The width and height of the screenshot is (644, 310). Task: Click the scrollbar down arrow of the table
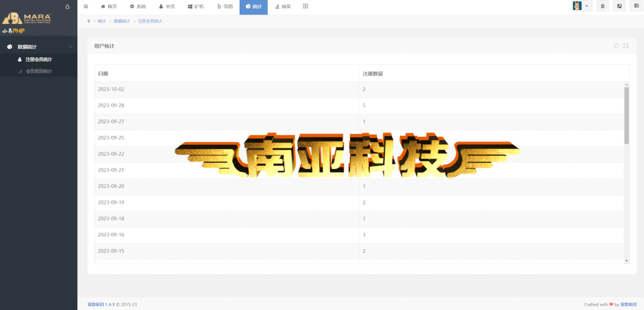click(626, 261)
